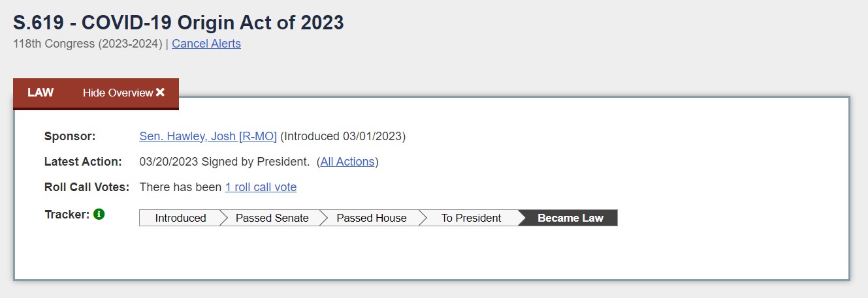View the 1 roll call vote link
The height and width of the screenshot is (298, 868).
(261, 187)
